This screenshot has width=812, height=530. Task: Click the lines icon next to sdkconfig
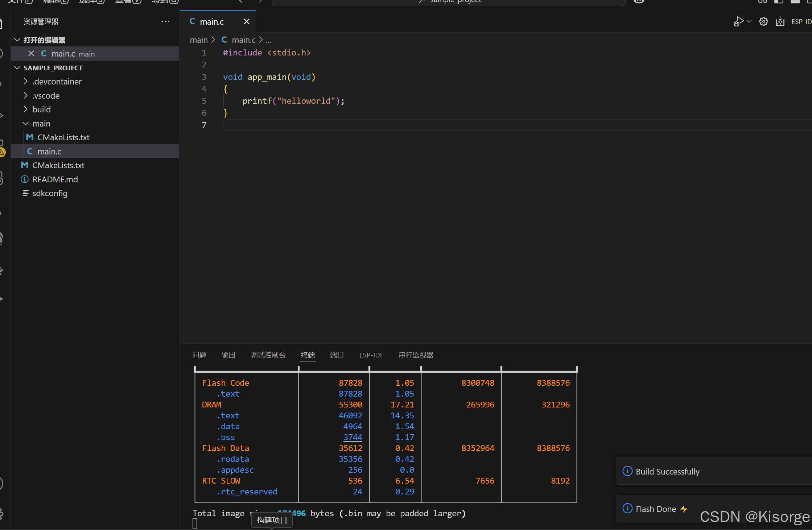[26, 193]
